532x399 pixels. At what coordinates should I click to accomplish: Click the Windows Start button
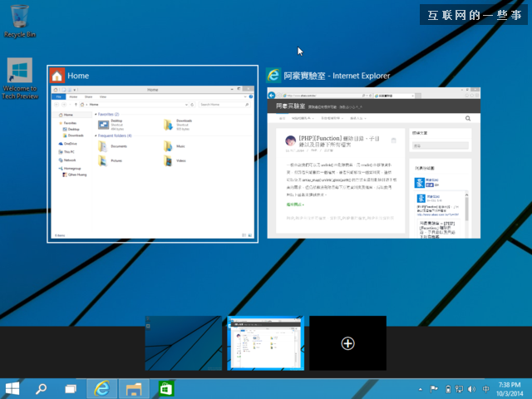(12, 388)
